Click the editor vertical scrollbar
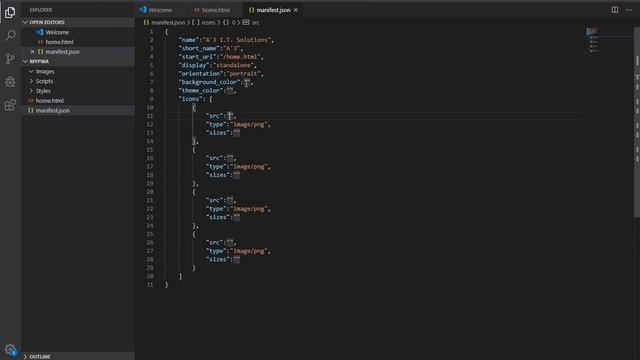640x360 pixels. (637, 122)
